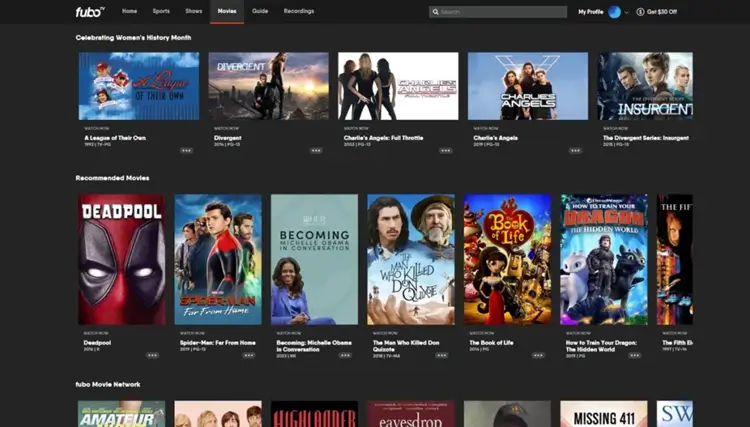The height and width of the screenshot is (427, 750).
Task: Click the A League of Their Own title
Action: coord(115,138)
